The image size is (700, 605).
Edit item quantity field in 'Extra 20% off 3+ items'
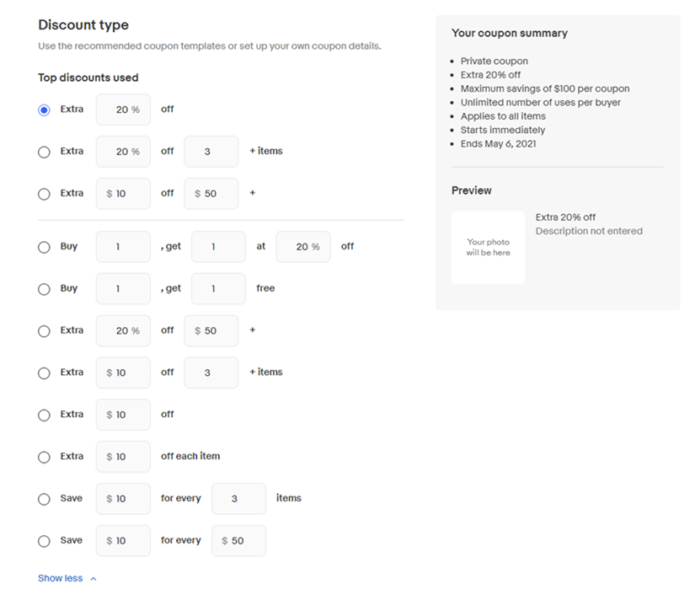[211, 152]
